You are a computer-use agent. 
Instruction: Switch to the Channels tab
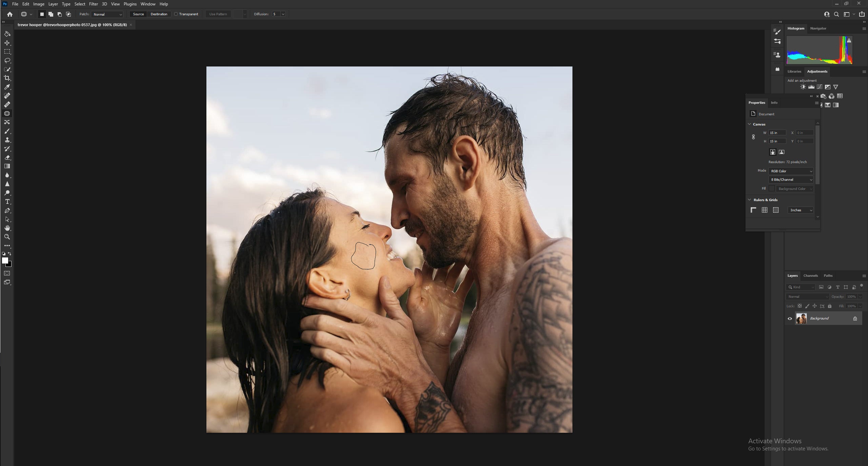point(811,276)
